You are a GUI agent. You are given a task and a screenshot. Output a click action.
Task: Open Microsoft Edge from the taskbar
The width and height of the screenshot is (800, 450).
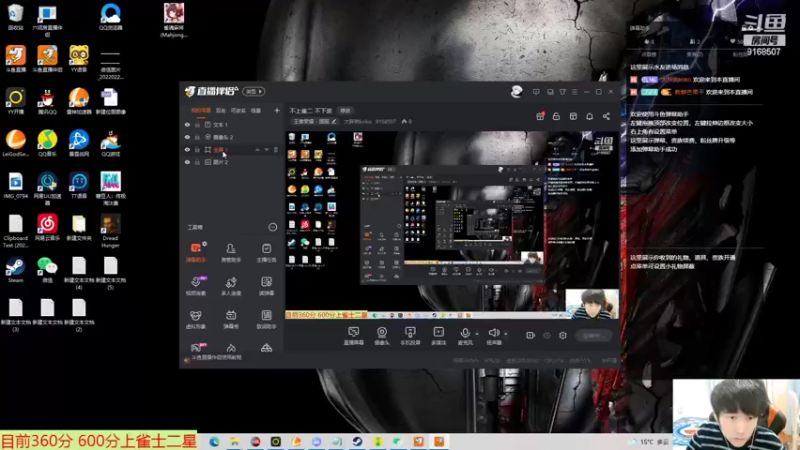click(214, 442)
